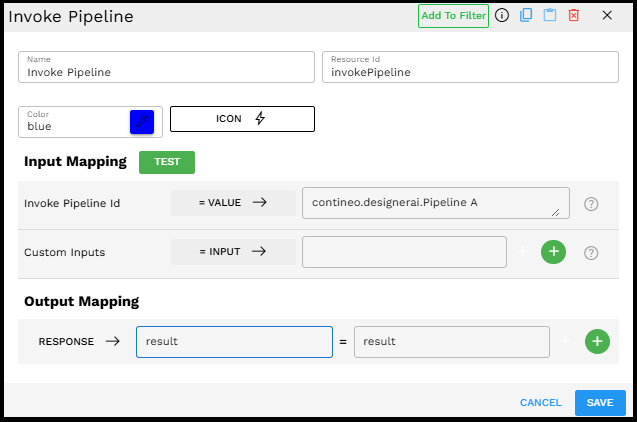Choose an icon via the ICON button

[x=242, y=119]
